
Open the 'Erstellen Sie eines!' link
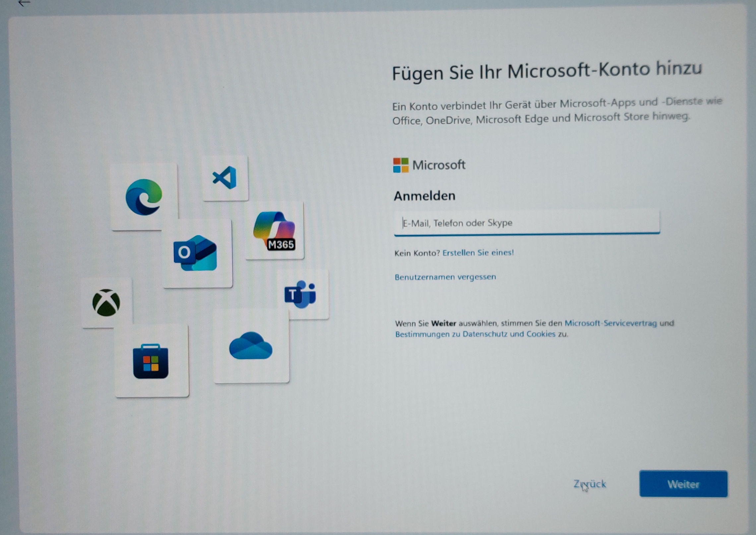point(478,253)
